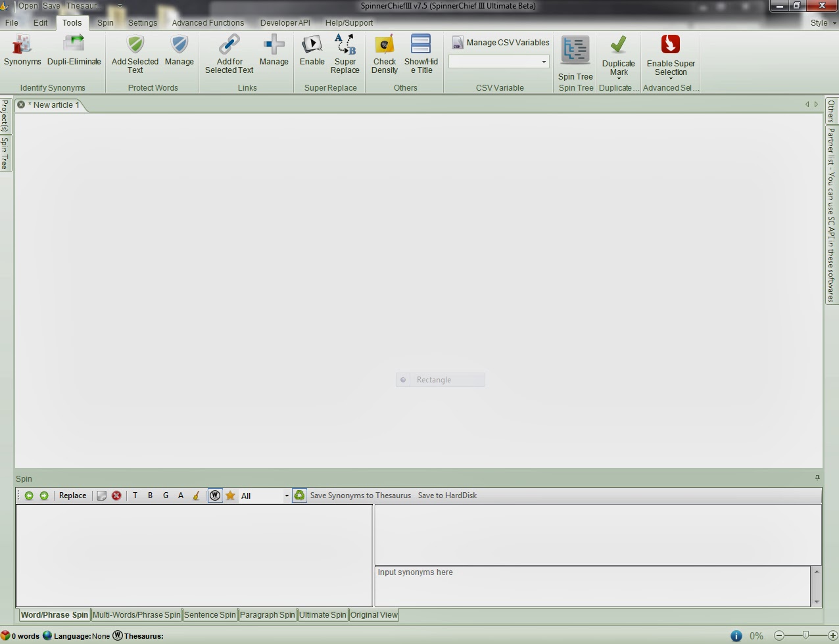Click Save in quick access toolbar
Screen dimensions: 839x644
pos(51,6)
